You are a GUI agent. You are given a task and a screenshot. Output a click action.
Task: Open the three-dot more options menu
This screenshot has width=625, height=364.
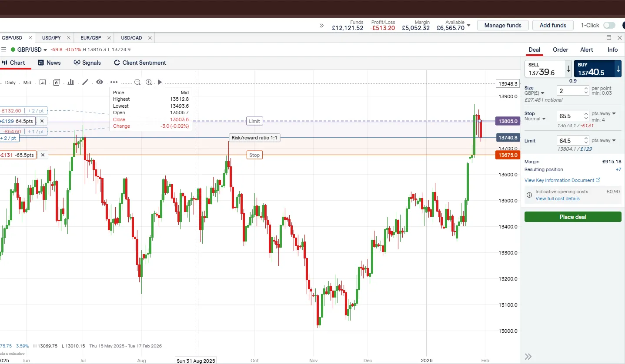tap(114, 82)
